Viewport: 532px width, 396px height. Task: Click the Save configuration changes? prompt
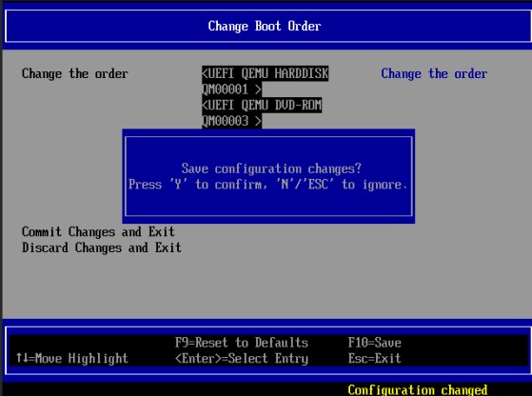pyautogui.click(x=271, y=168)
